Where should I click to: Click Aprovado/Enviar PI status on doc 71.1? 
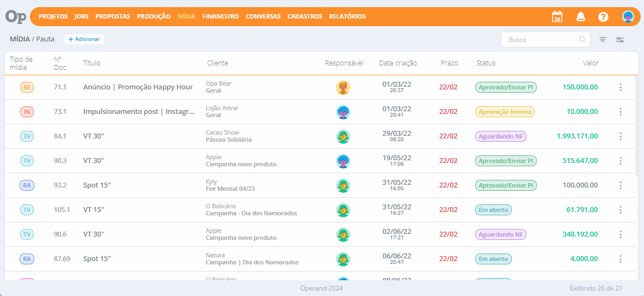[x=506, y=87]
